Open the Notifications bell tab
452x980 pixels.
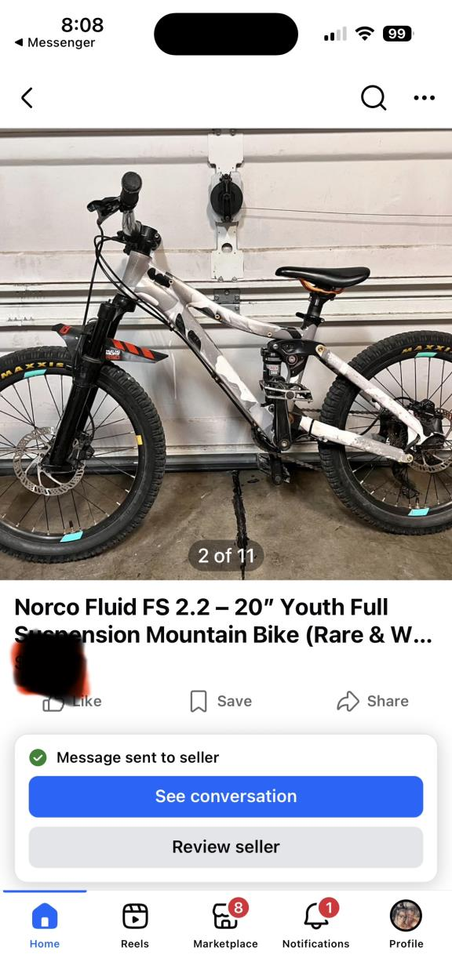pyautogui.click(x=316, y=925)
